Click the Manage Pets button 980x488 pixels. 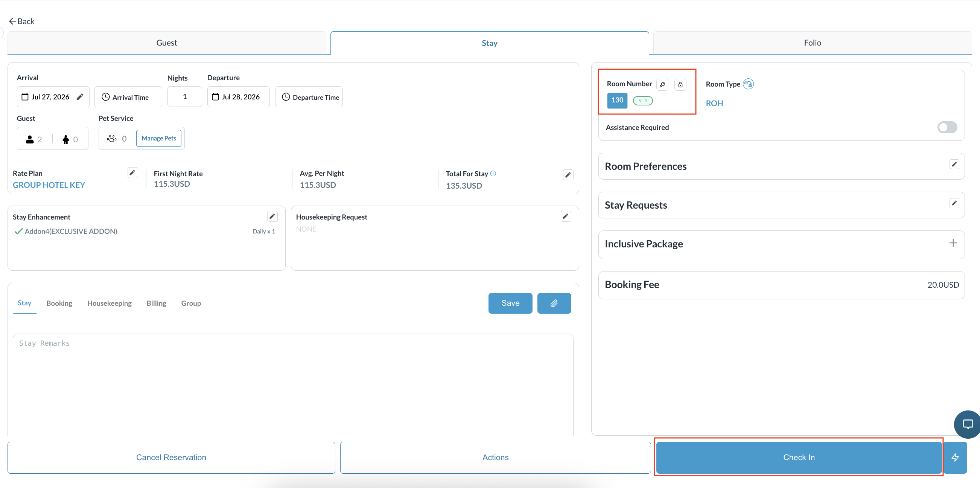point(159,139)
